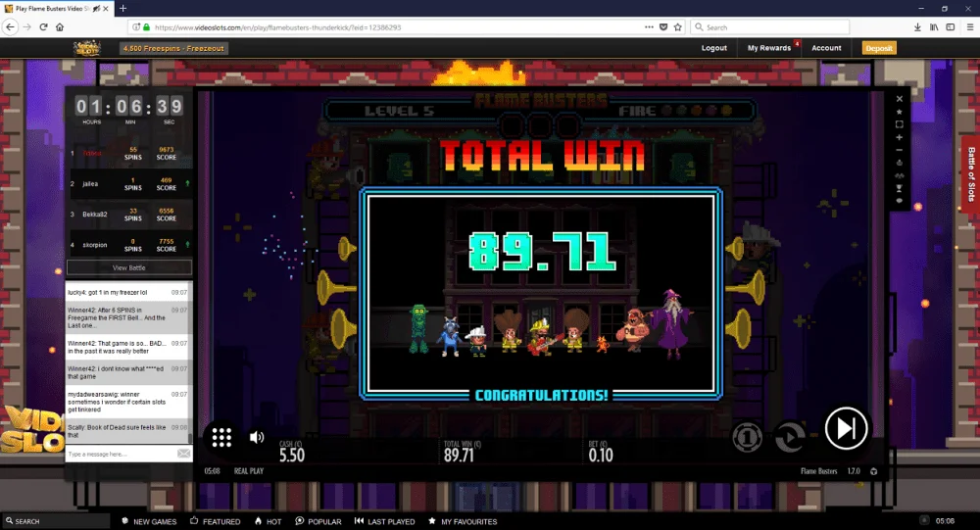Screen dimensions: 980x530
Task: View site info icon in address bar
Action: pos(135,27)
